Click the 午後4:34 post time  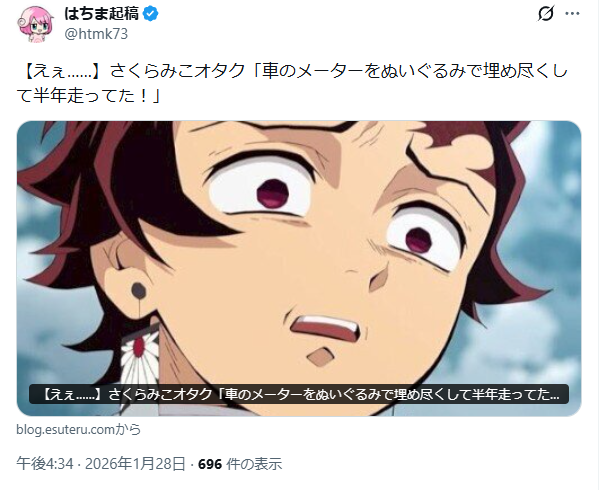point(45,464)
